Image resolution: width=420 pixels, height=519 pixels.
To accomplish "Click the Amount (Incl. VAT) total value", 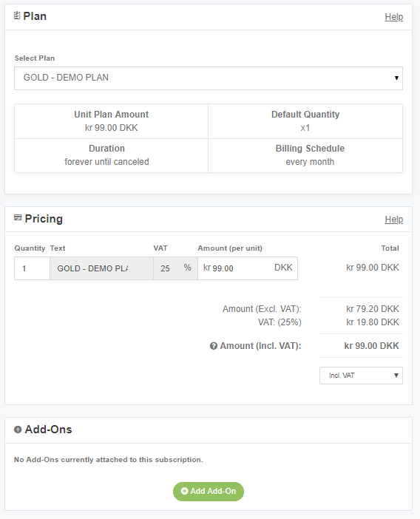I will [372, 346].
